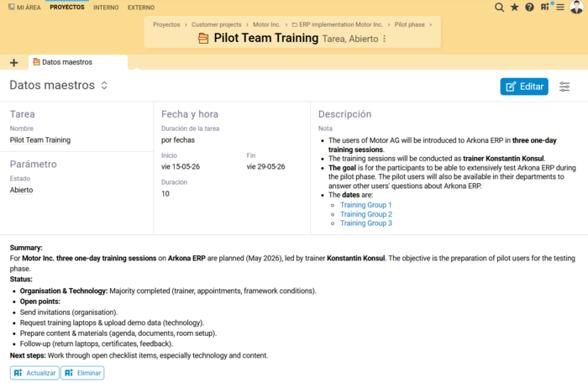Open the help question mark icon
Image resolution: width=588 pixels, height=383 pixels.
coord(529,7)
